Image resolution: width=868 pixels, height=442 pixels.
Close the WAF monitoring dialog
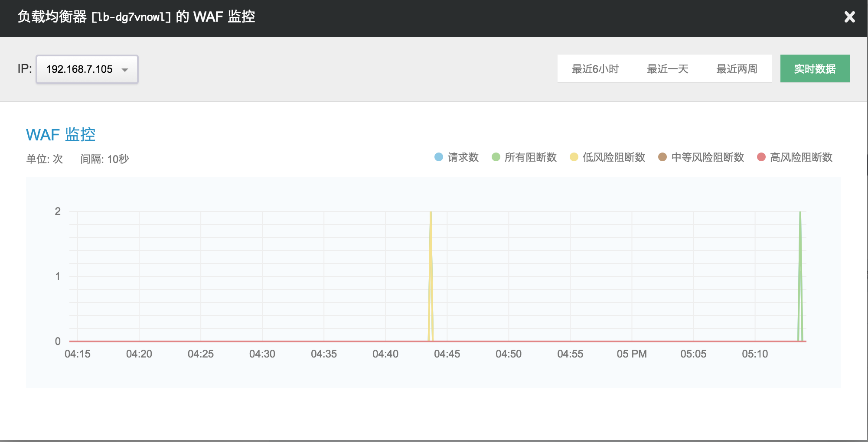[x=849, y=17]
